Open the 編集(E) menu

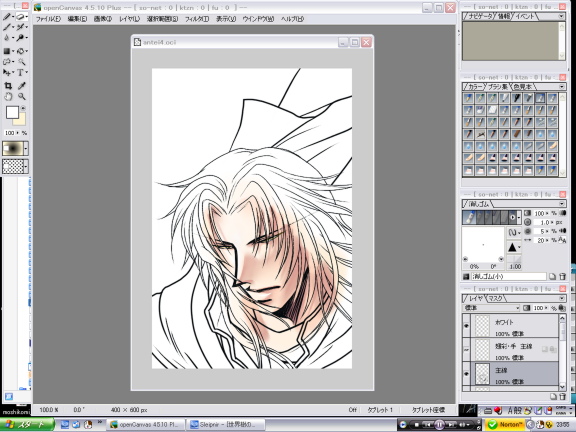tap(77, 19)
